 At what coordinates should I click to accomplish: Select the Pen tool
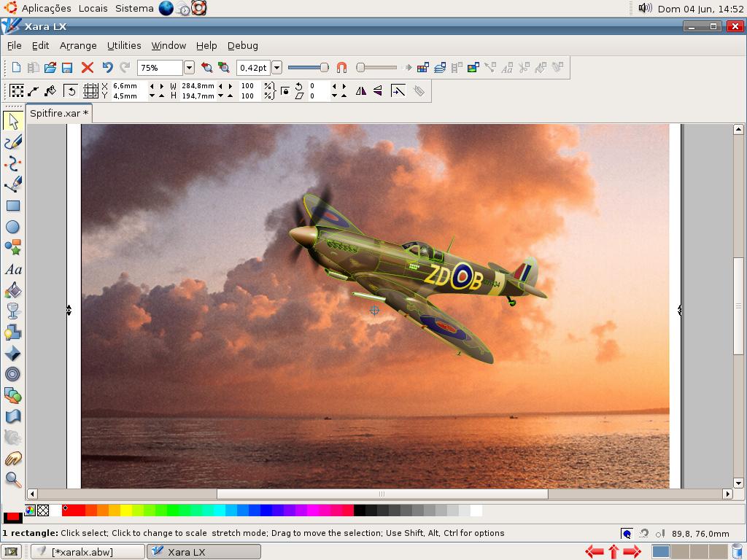click(13, 184)
